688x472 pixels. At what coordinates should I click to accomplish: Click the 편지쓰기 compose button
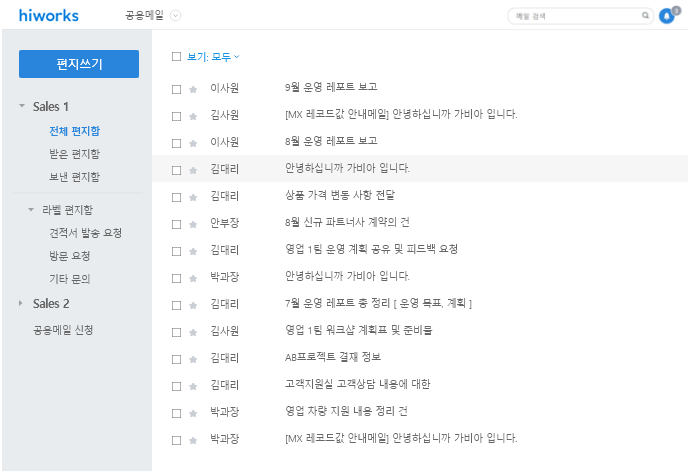(x=79, y=64)
